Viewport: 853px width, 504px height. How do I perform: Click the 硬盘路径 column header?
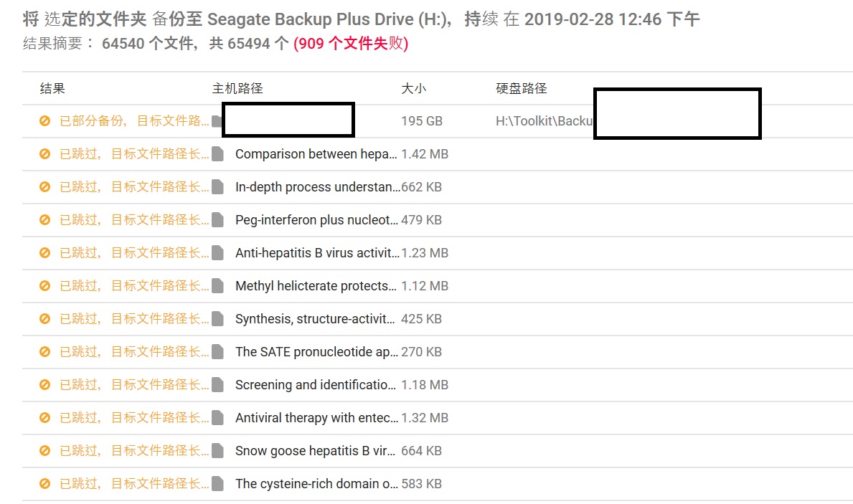(x=521, y=88)
